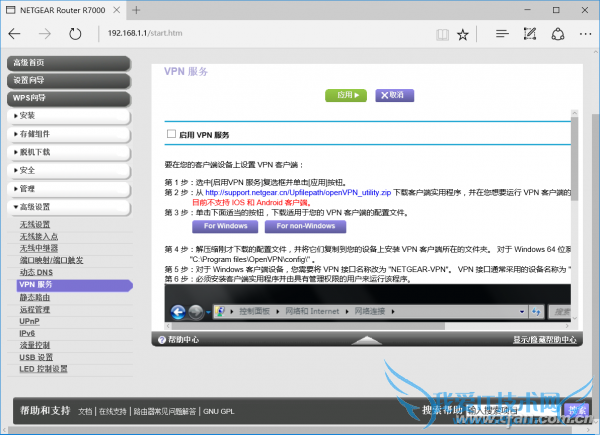Select the NETGEAR Router R7000 tab
The height and width of the screenshot is (435, 600).
click(x=61, y=10)
